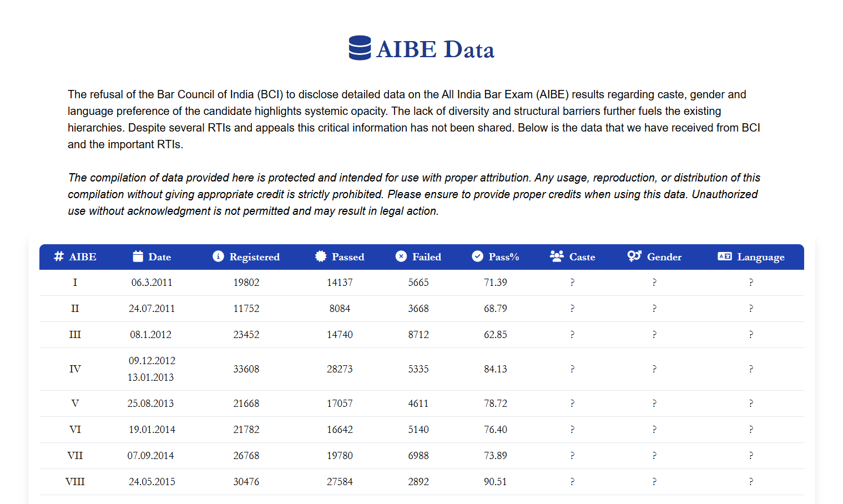Image resolution: width=843 pixels, height=504 pixels.
Task: Select the date 25.08.2013 cell
Action: (x=150, y=404)
